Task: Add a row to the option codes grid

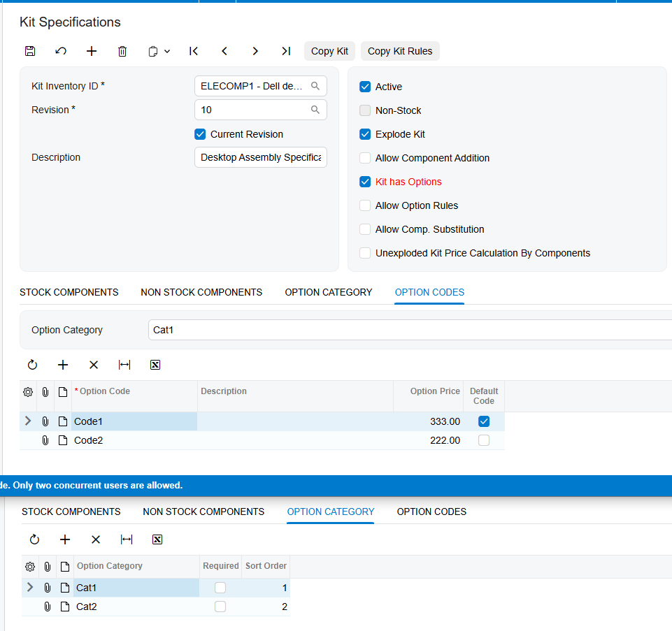Action: 63,365
